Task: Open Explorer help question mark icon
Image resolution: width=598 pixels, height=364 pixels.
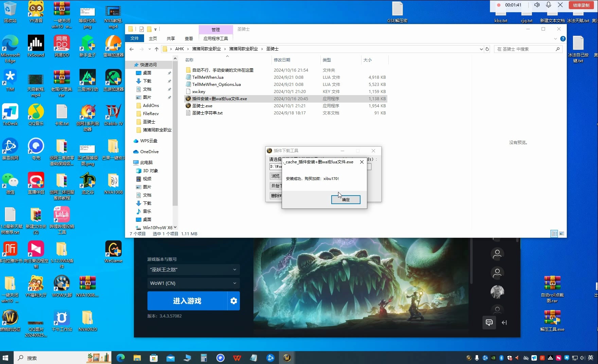Action: coord(563,39)
